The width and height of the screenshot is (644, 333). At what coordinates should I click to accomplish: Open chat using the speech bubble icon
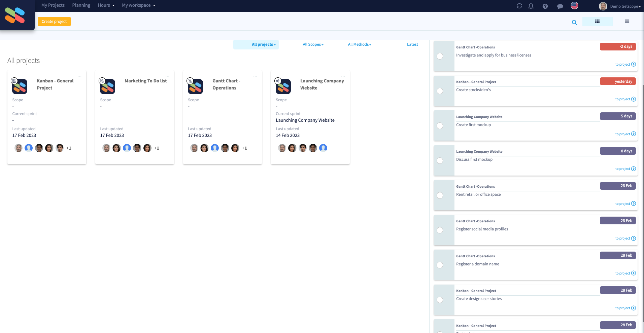(x=560, y=6)
